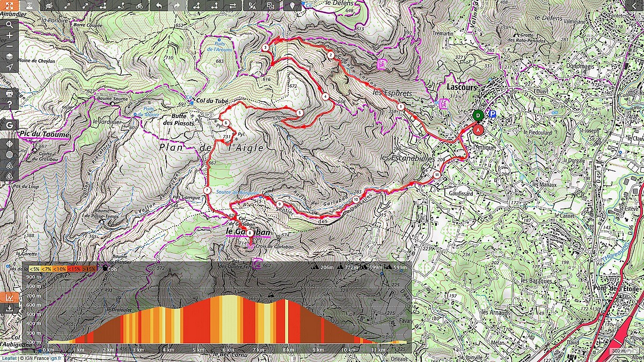
Task: Select the single point drawing tool
Action: point(68,6)
